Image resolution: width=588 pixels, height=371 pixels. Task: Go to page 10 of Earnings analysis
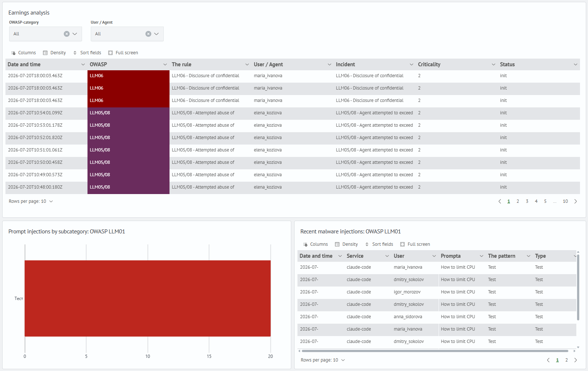pos(565,201)
